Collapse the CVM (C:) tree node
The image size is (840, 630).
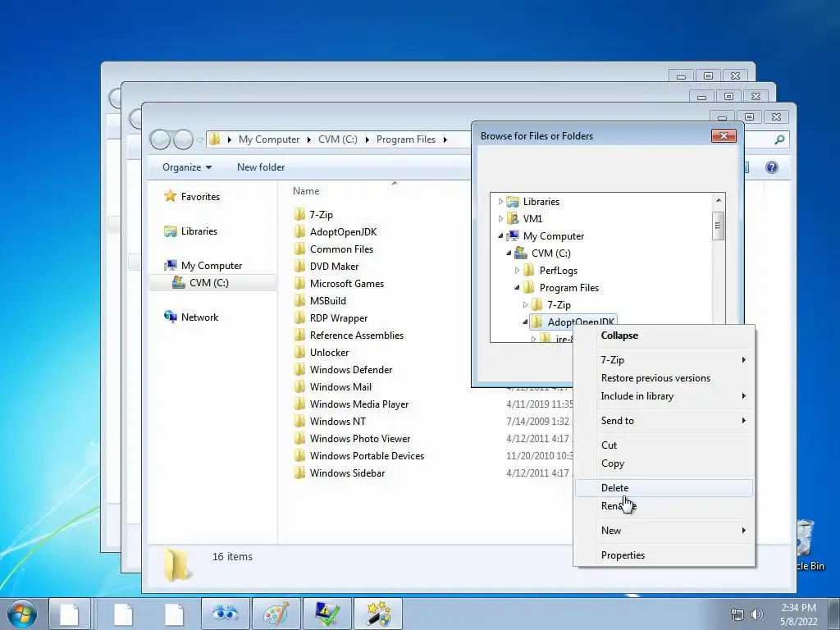pos(509,253)
